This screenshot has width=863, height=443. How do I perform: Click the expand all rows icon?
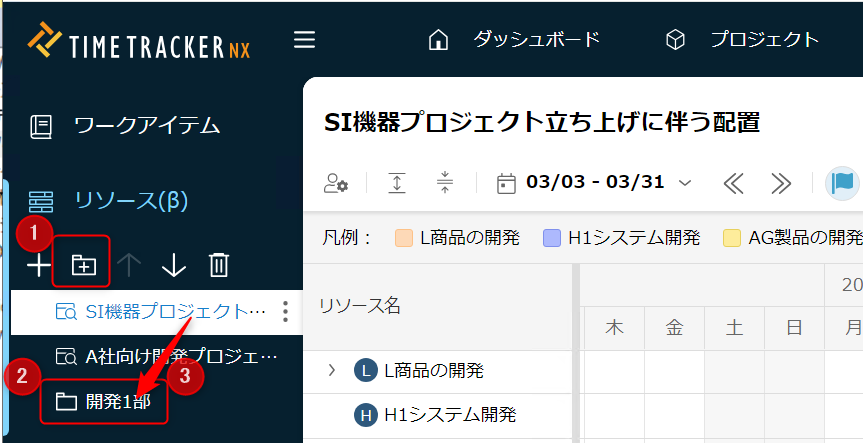tap(397, 183)
